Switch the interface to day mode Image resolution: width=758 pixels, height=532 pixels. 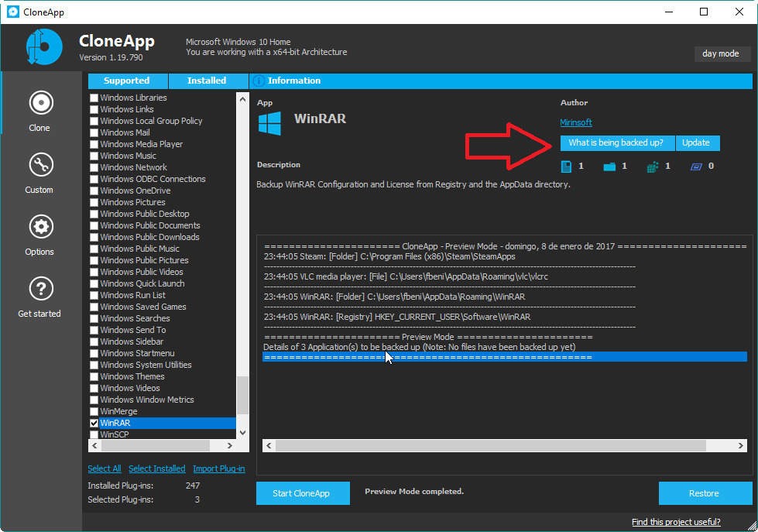(x=722, y=53)
